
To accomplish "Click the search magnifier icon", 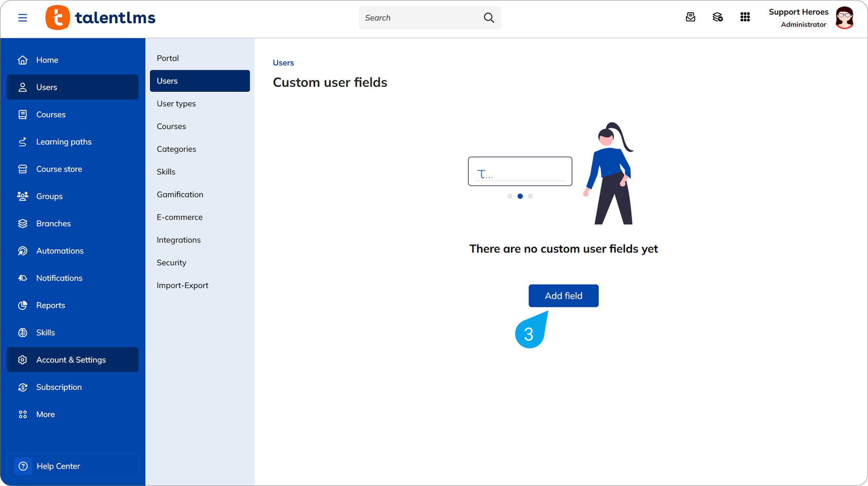I will tap(489, 18).
